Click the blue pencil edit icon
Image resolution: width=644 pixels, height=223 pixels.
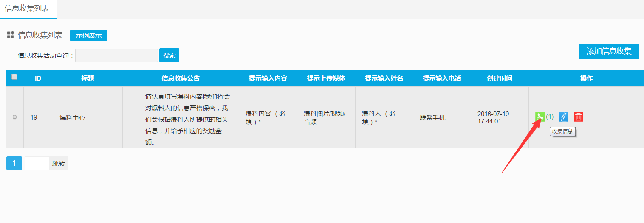tap(563, 117)
